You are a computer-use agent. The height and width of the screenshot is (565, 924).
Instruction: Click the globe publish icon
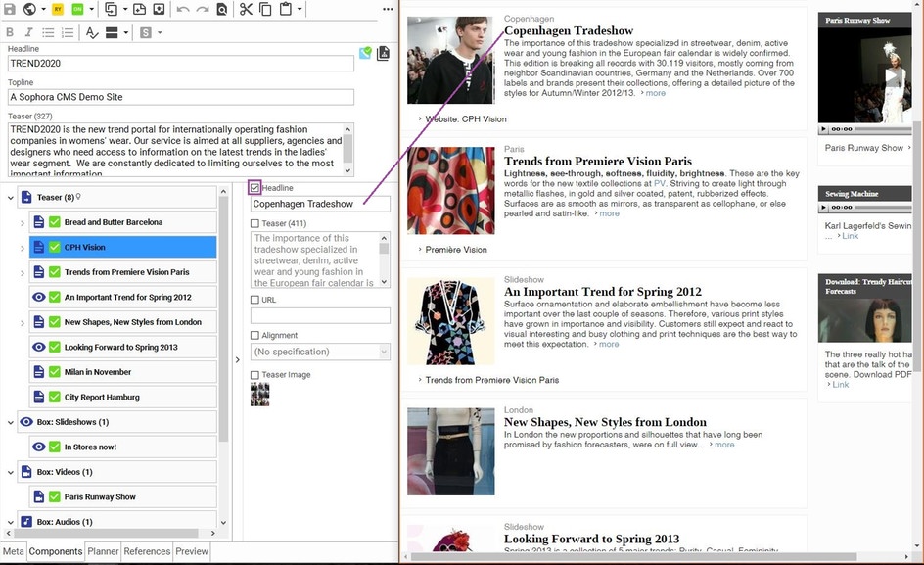[x=29, y=9]
